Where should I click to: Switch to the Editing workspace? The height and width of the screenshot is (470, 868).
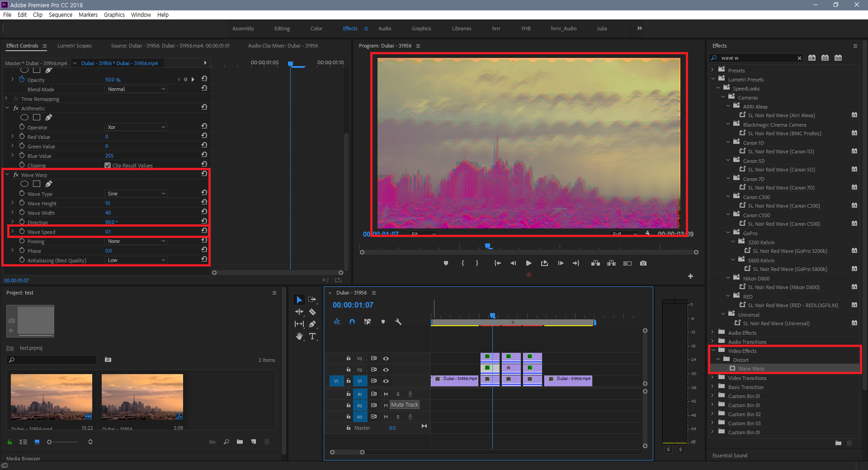click(x=282, y=28)
